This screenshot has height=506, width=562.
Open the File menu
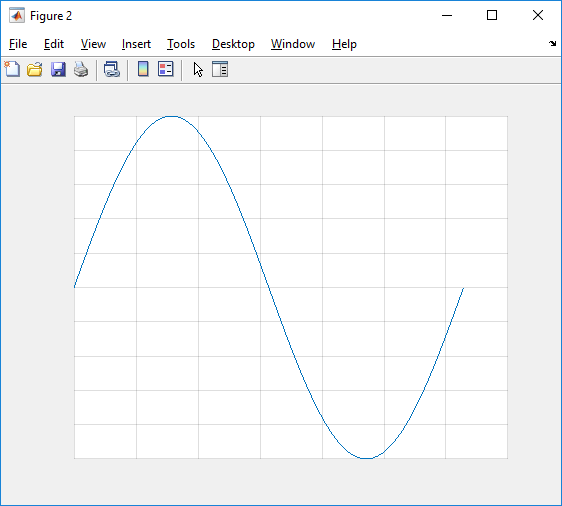[x=18, y=44]
